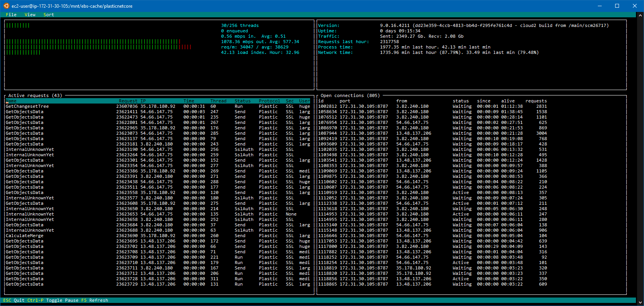
Task: Select connection id 1110919 Active row
Action: (x=432, y=192)
